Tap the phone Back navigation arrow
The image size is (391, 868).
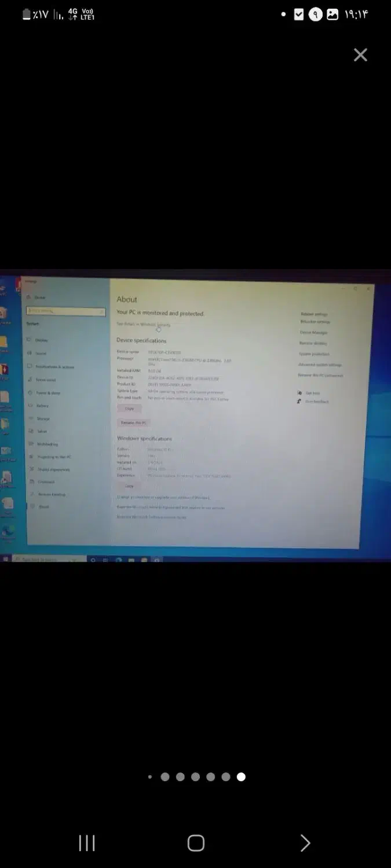pyautogui.click(x=305, y=843)
